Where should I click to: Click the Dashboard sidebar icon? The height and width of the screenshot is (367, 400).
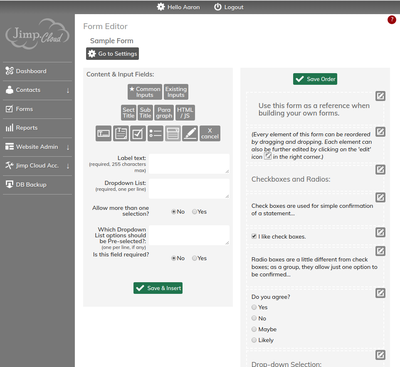9,71
